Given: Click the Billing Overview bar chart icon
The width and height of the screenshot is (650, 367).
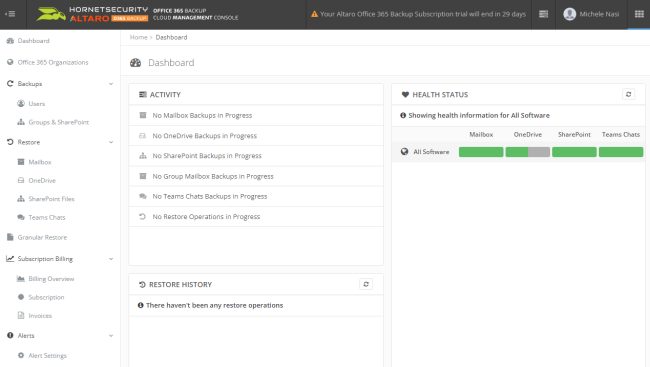Looking at the screenshot, I should pyautogui.click(x=21, y=279).
